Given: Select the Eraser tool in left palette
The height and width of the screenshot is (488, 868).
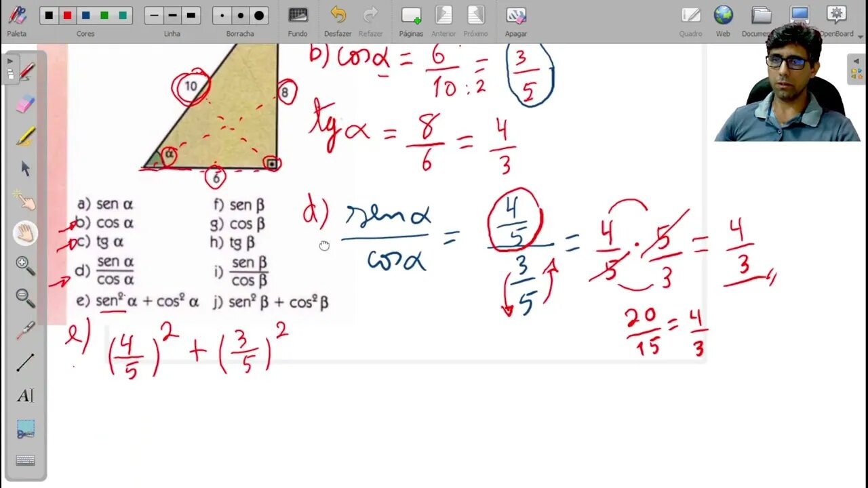Looking at the screenshot, I should pyautogui.click(x=25, y=104).
